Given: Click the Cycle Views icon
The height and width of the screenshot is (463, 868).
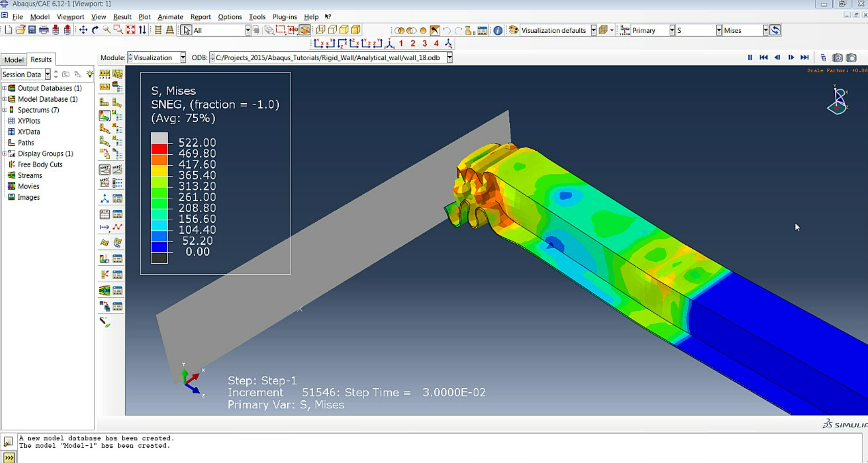Looking at the screenshot, I should (143, 30).
